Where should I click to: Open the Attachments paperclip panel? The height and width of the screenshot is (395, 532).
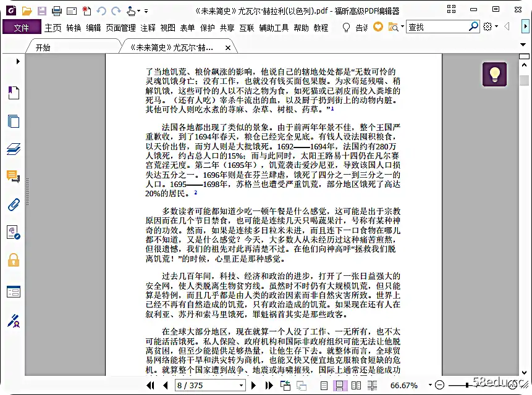point(14,205)
